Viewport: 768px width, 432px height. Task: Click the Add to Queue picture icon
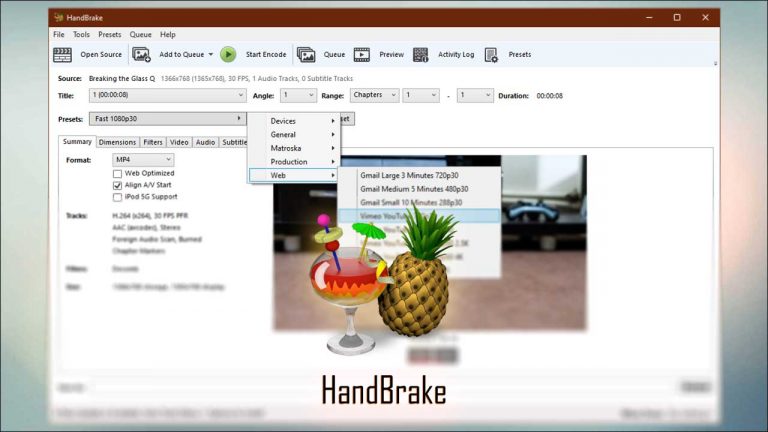click(x=141, y=55)
